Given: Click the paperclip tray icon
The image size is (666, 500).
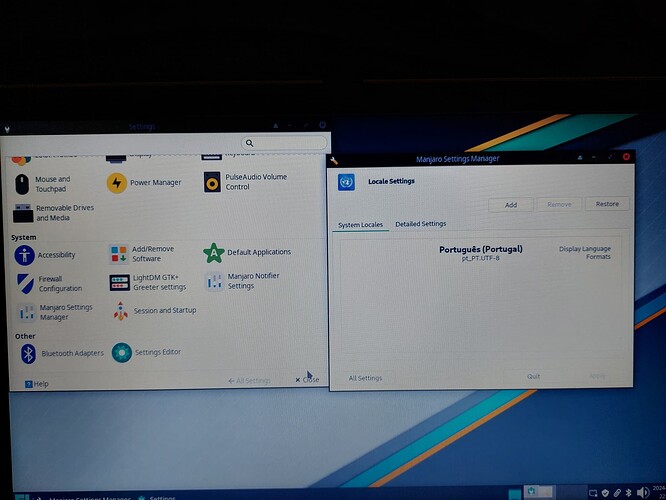Looking at the screenshot, I should [617, 493].
